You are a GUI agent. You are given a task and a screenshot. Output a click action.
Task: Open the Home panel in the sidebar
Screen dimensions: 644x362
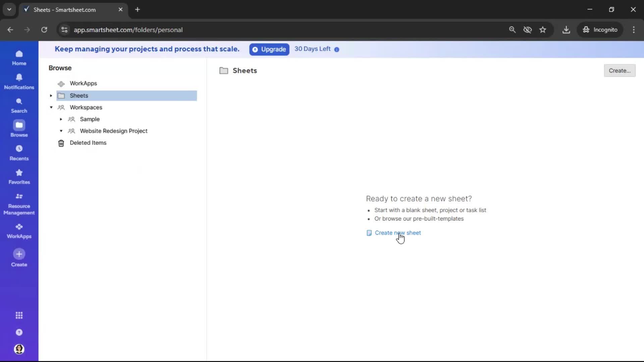tap(19, 58)
